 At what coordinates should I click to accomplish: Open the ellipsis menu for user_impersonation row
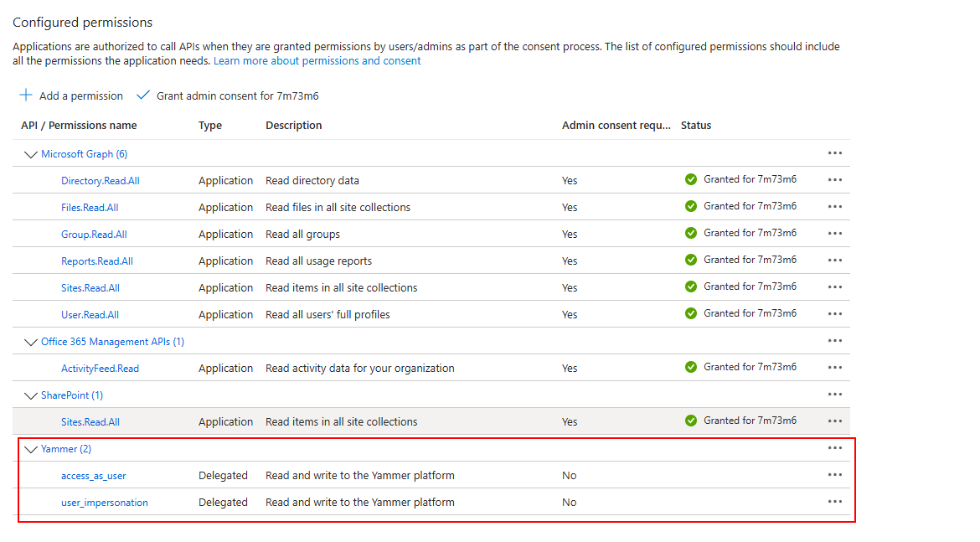pos(834,501)
